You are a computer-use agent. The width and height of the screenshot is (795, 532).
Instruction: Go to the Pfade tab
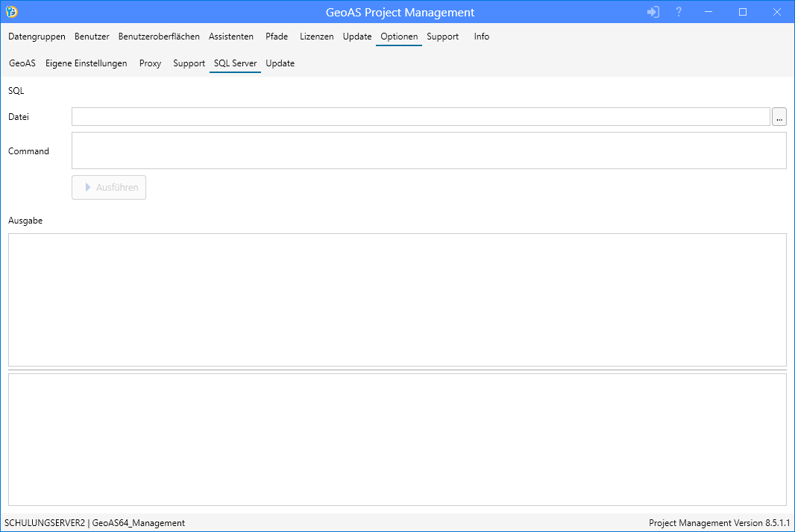[x=277, y=37]
